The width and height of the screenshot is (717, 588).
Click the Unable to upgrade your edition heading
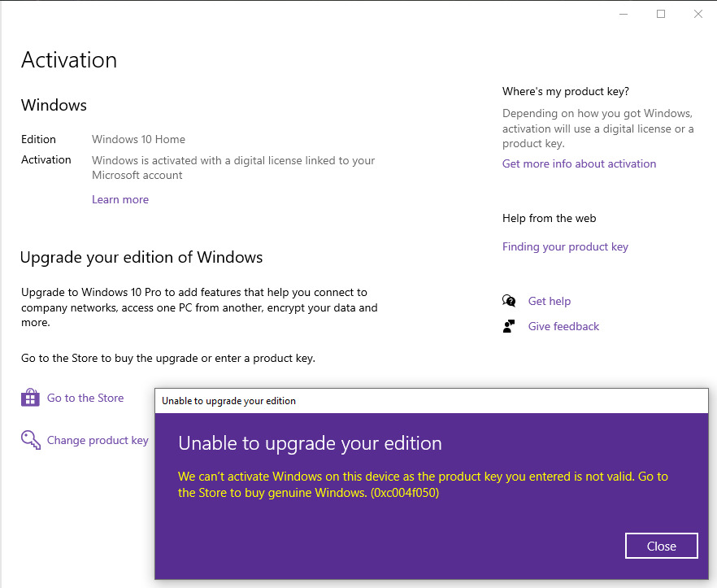[310, 443]
